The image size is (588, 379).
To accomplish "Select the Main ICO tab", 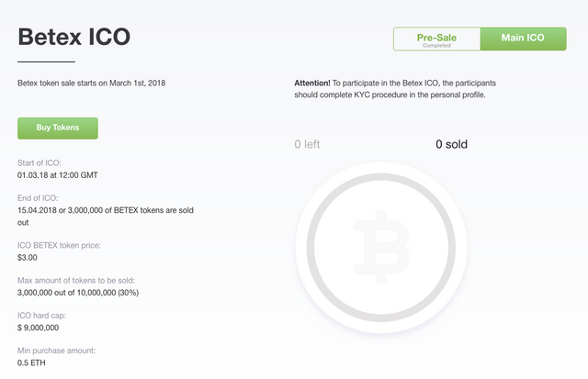I will [523, 39].
